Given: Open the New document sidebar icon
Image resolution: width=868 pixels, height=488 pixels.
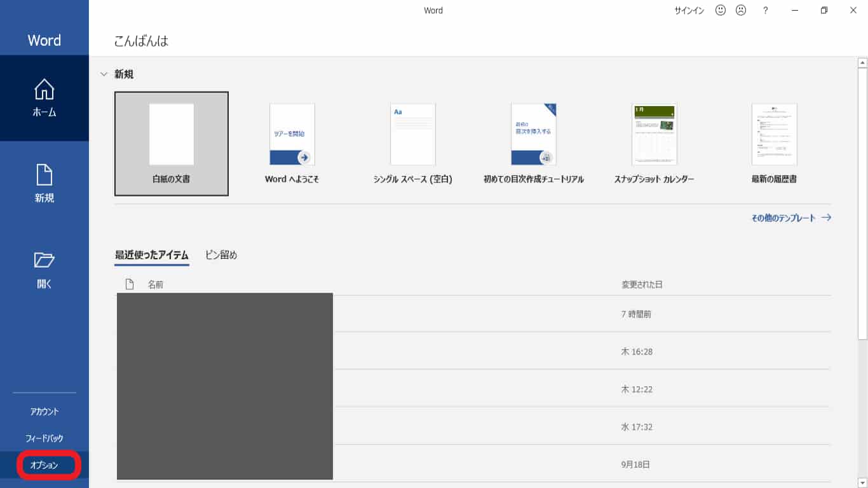Looking at the screenshot, I should pyautogui.click(x=44, y=183).
